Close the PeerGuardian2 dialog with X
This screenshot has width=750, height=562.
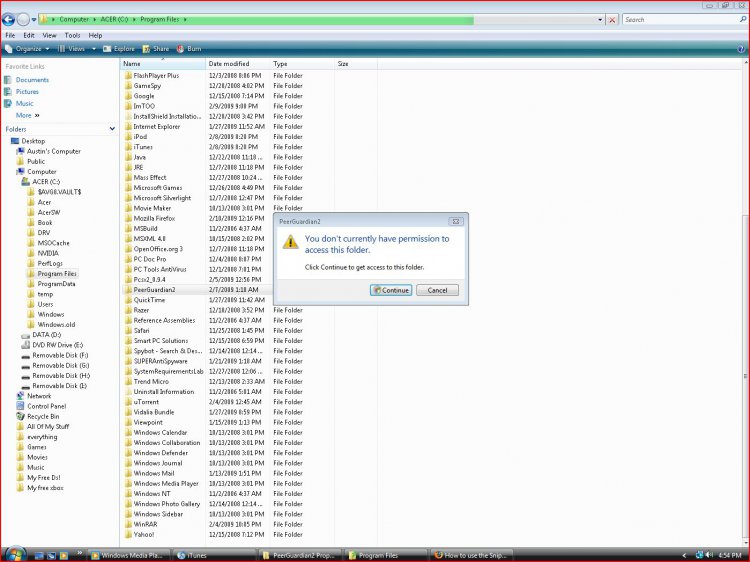click(455, 221)
